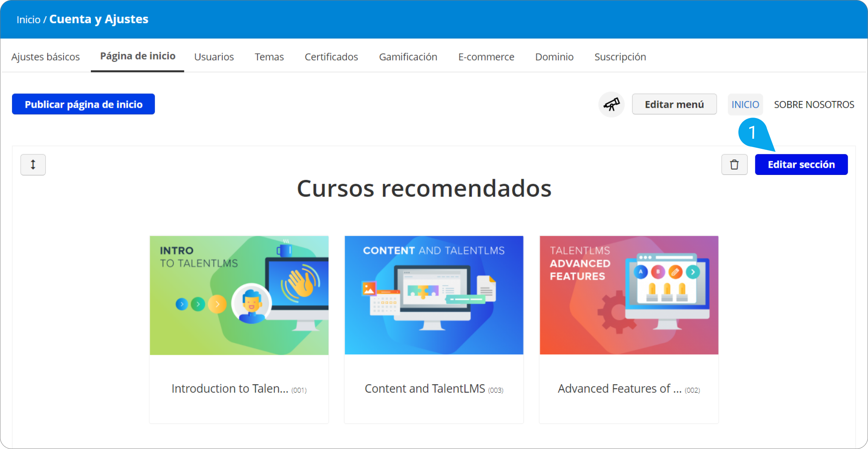Image resolution: width=868 pixels, height=449 pixels.
Task: Open the Suscripción tab
Action: 620,57
